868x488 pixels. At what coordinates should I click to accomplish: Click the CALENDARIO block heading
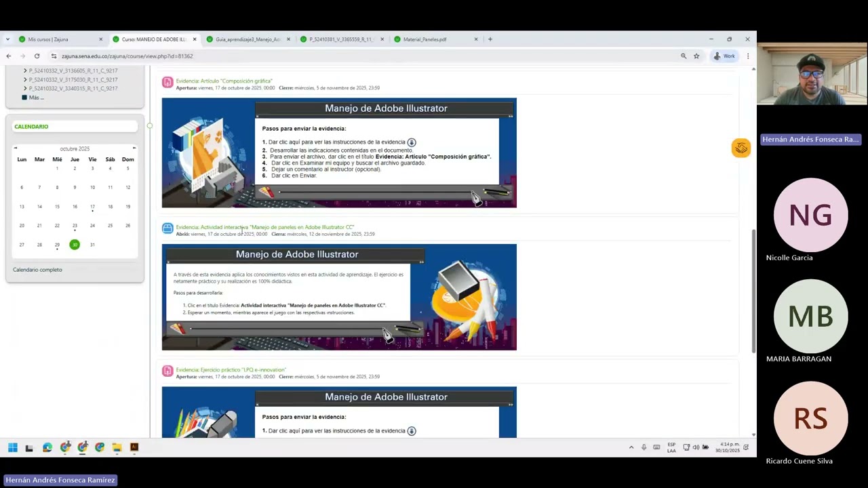click(31, 127)
